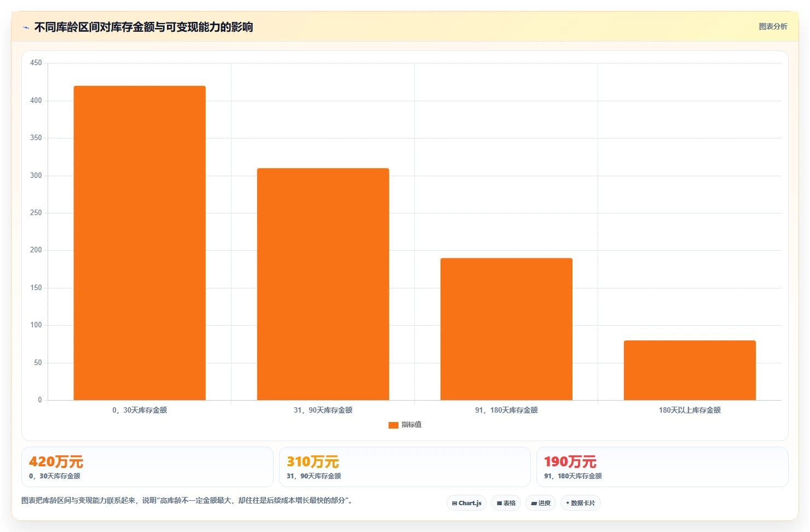Select the 进度 tag chip
Image resolution: width=810 pixels, height=532 pixels.
click(541, 503)
